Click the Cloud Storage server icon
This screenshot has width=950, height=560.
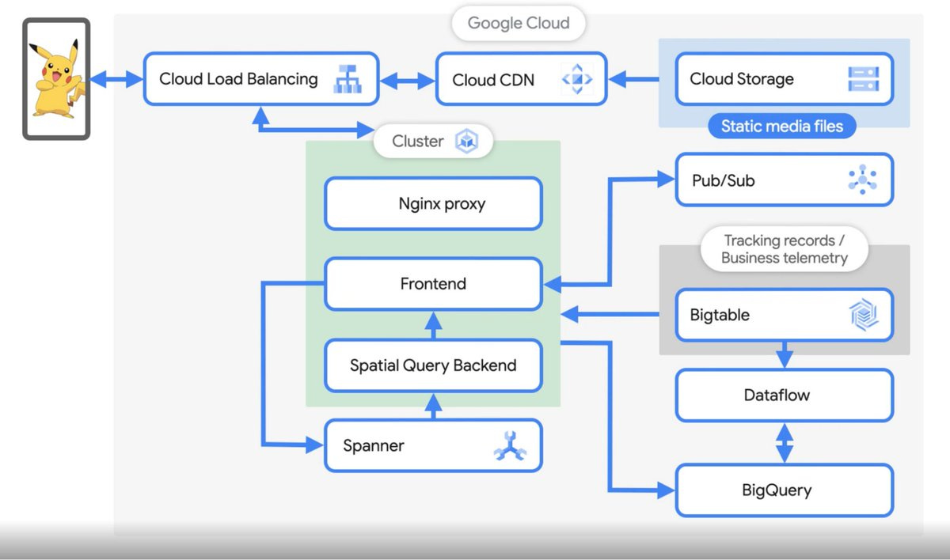click(864, 78)
